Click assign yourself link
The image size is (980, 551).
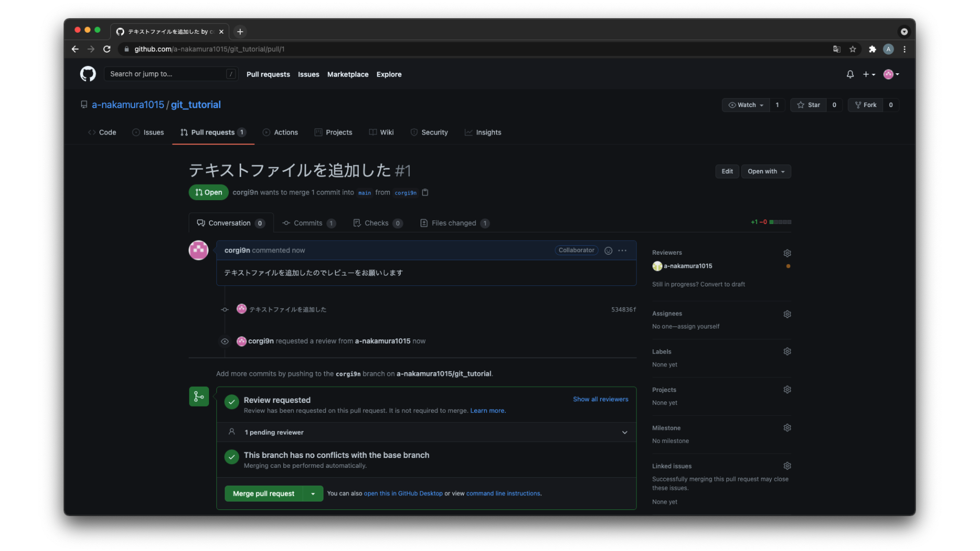click(699, 326)
